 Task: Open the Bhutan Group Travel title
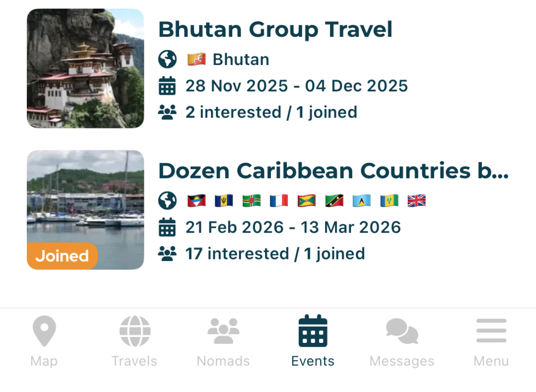click(x=275, y=30)
